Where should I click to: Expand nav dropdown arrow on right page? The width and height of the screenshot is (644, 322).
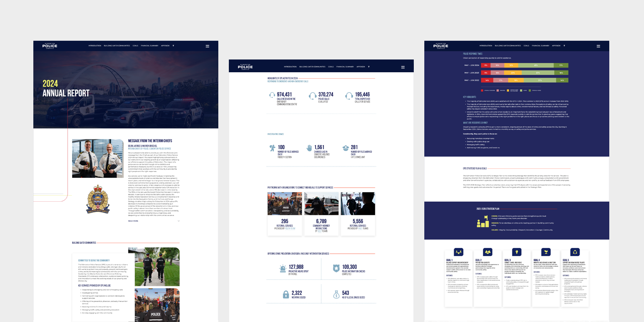[565, 46]
